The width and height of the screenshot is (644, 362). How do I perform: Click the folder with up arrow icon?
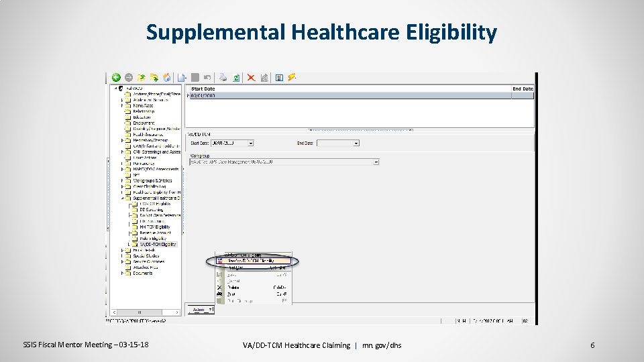coord(141,77)
